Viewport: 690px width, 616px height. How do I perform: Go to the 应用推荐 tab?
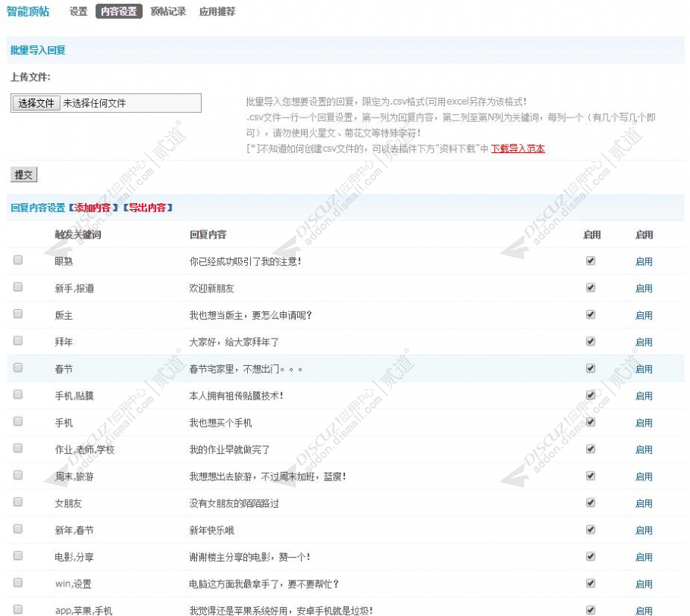pos(218,11)
